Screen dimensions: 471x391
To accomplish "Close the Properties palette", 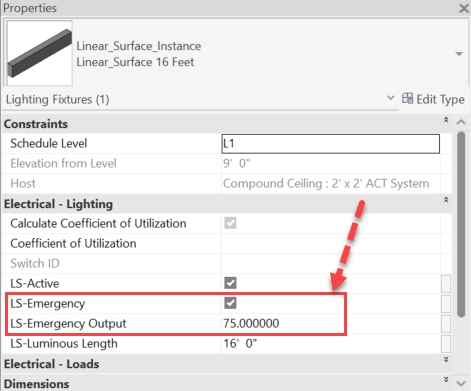I will (x=464, y=8).
